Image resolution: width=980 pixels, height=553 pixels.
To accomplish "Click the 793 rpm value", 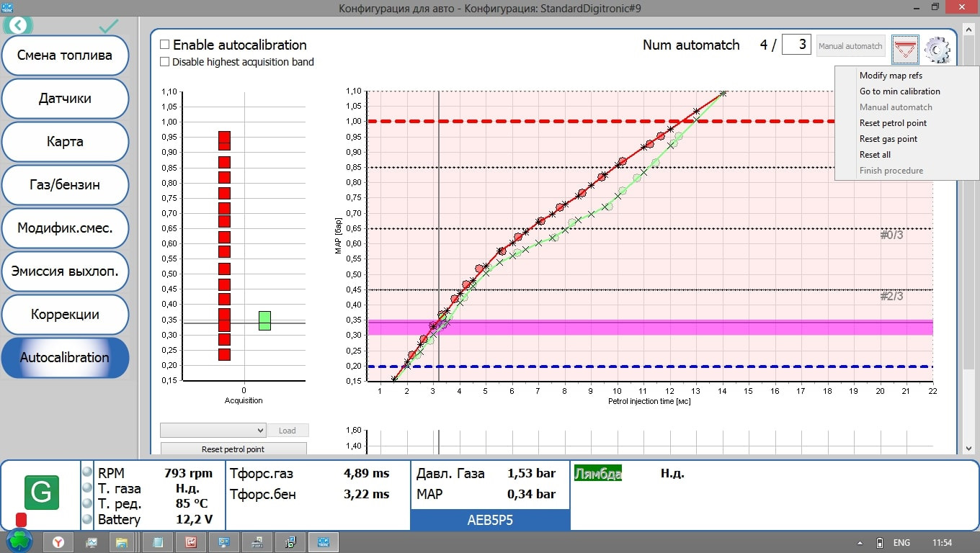I will [x=189, y=473].
